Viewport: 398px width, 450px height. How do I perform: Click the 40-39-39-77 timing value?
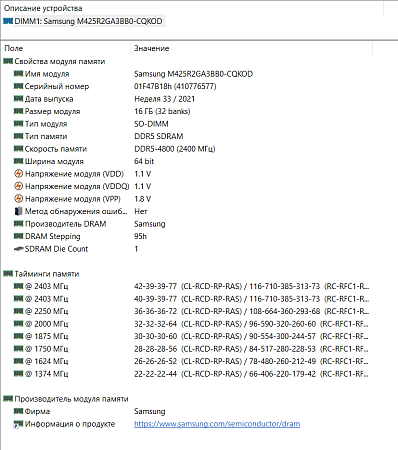tap(155, 299)
